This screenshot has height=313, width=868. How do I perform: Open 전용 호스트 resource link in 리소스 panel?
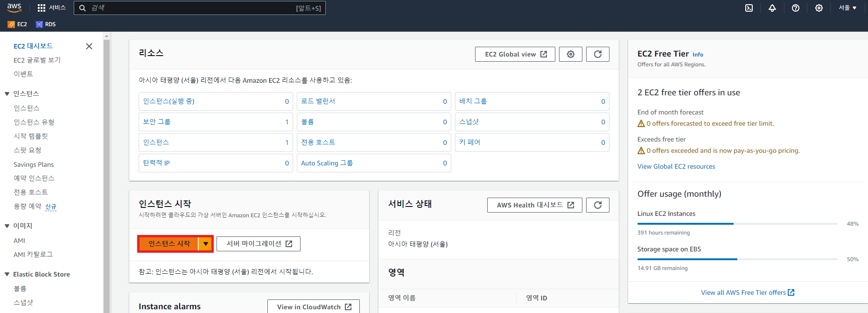coord(318,142)
